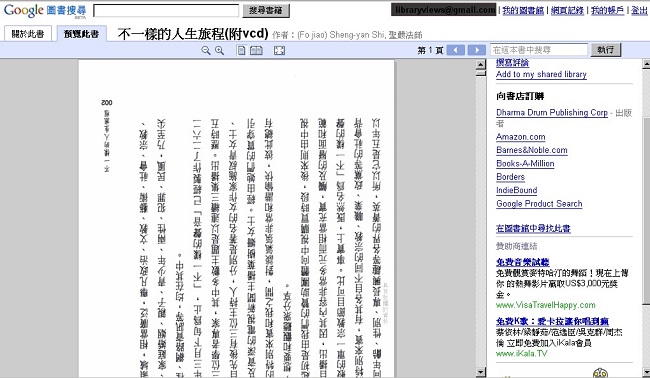The image size is (650, 378).
Task: Click Add to my shared library
Action: click(x=541, y=74)
